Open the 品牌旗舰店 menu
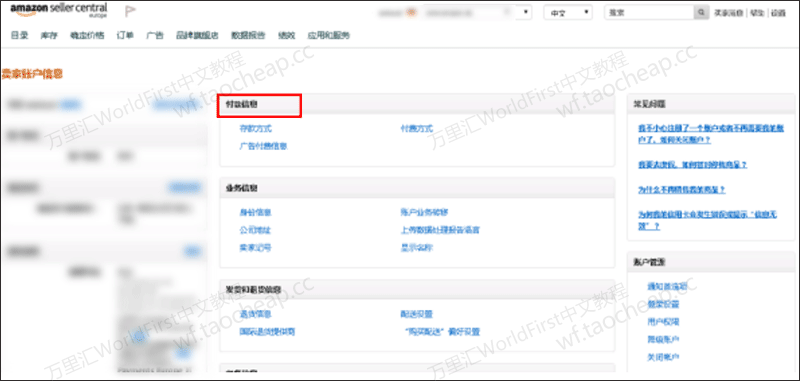The width and height of the screenshot is (800, 381). (197, 35)
